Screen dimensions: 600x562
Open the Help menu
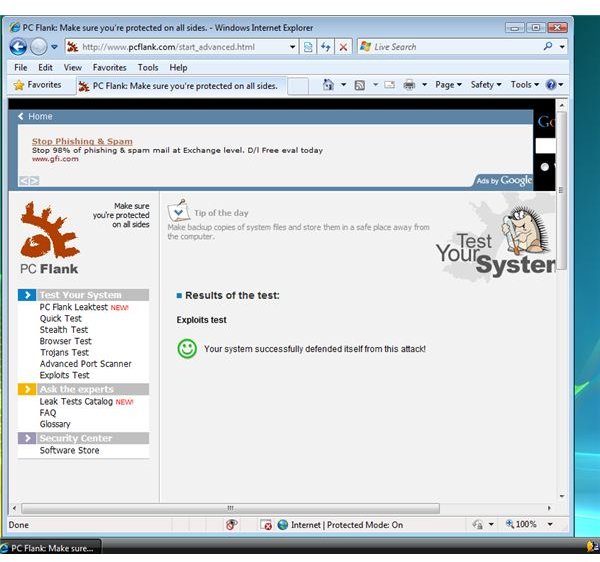178,67
